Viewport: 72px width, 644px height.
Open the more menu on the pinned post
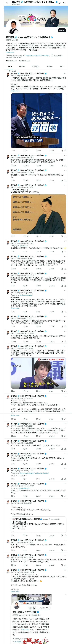point(65,74)
